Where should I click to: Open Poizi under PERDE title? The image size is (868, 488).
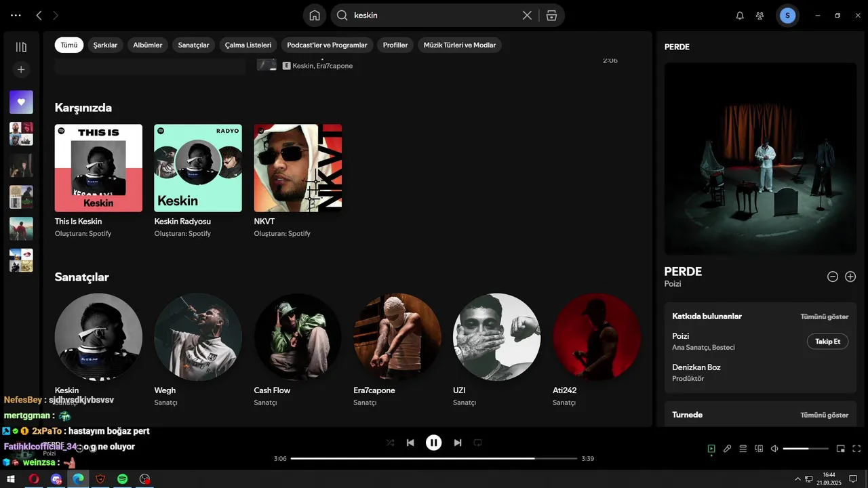pos(673,284)
